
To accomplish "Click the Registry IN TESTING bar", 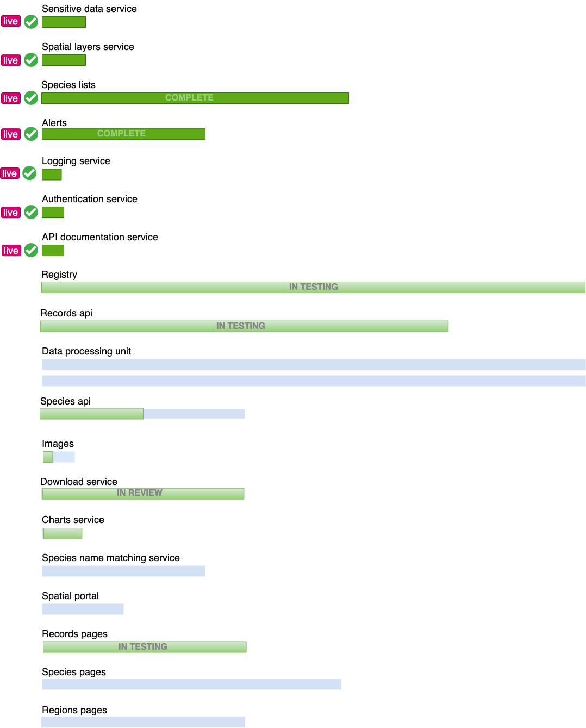I will pos(313,287).
